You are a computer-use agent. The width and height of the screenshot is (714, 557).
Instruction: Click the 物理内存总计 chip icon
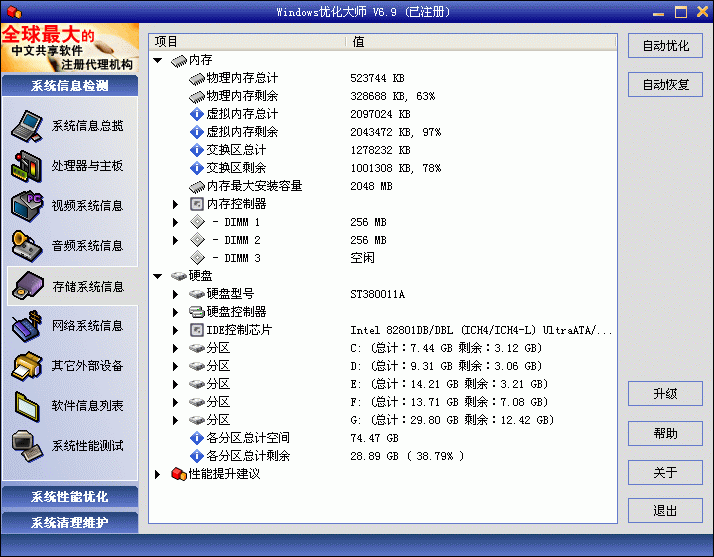tap(197, 79)
